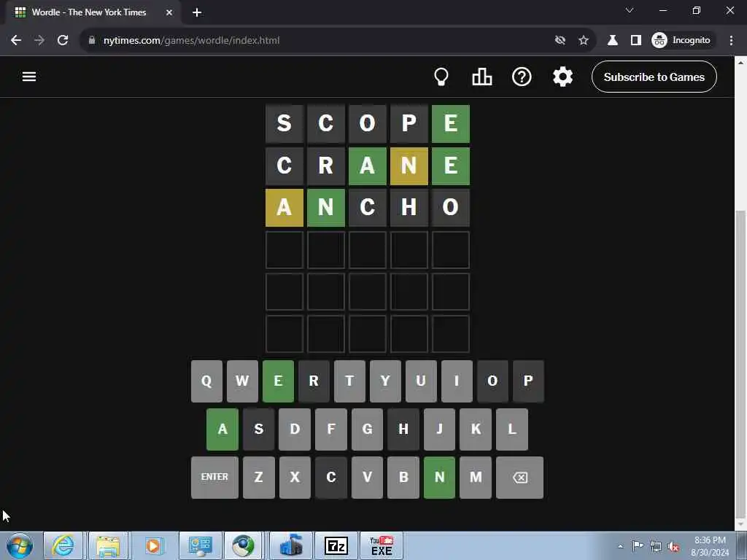Viewport: 747px width, 560px height.
Task: Tap the Q key
Action: coord(206,381)
